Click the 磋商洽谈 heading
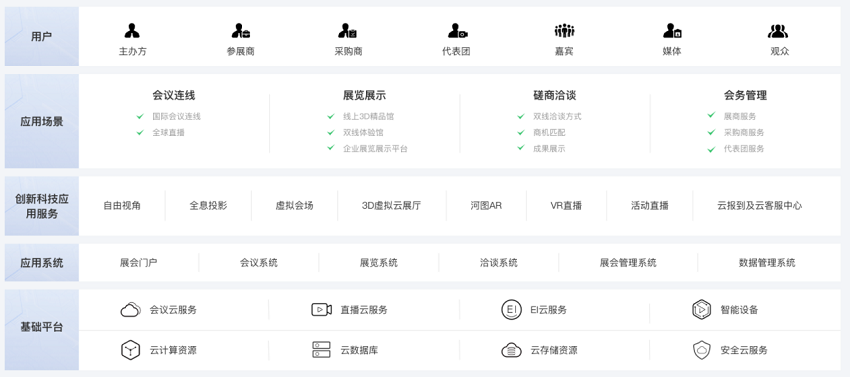This screenshot has height=377, width=850. pyautogui.click(x=555, y=95)
